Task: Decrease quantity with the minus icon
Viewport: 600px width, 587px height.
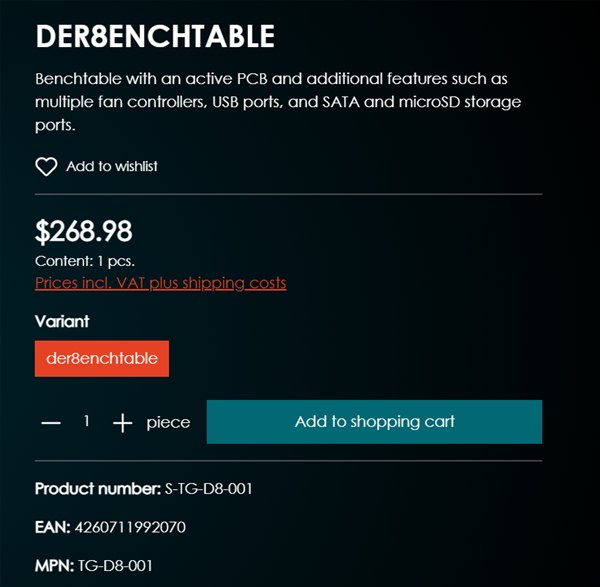Action: tap(51, 423)
